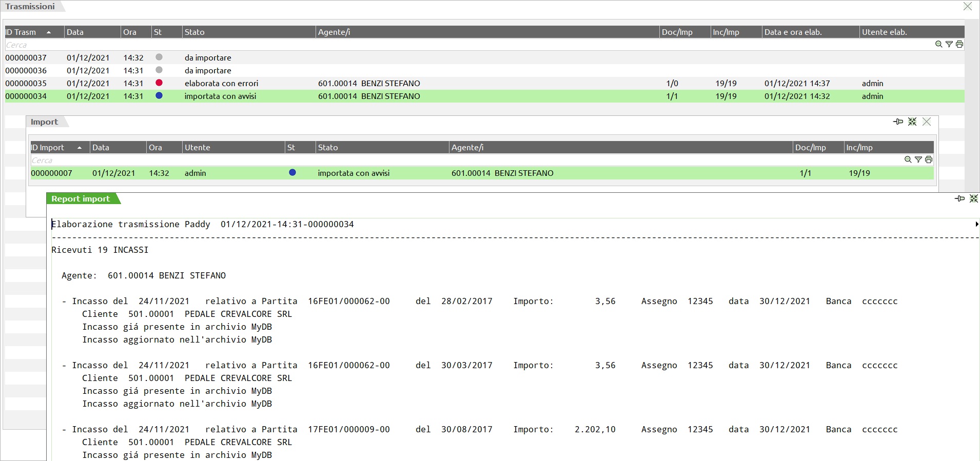
Task: Collapse the Import panel with the shrink icon
Action: pos(912,122)
